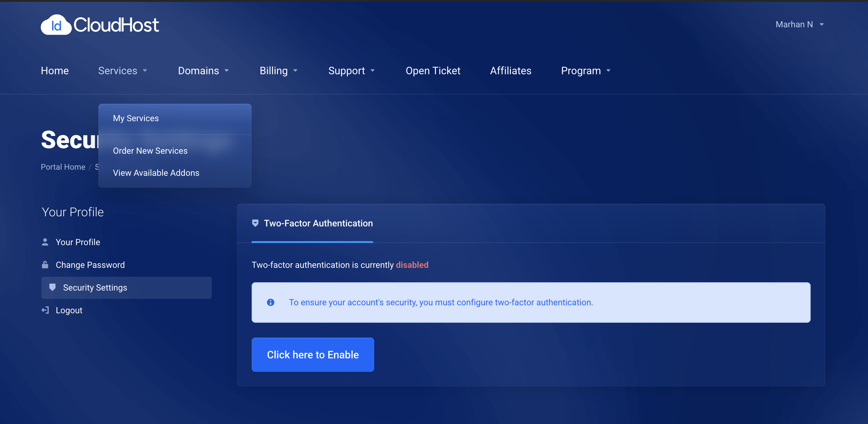Go to Home in the navigation bar
The width and height of the screenshot is (868, 424).
[x=55, y=70]
